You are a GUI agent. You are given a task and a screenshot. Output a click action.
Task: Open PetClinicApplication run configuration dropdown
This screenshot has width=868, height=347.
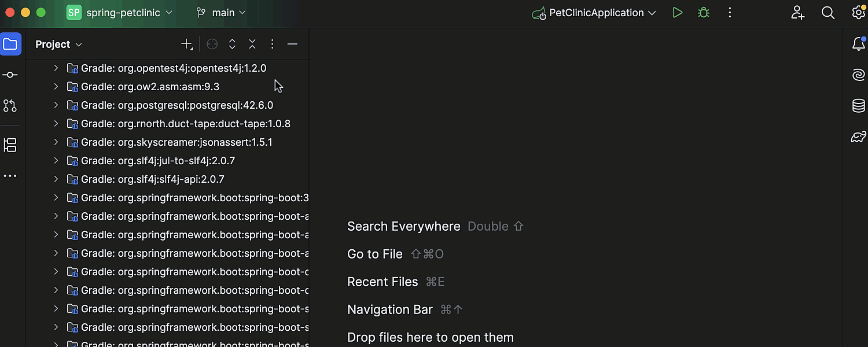[594, 13]
